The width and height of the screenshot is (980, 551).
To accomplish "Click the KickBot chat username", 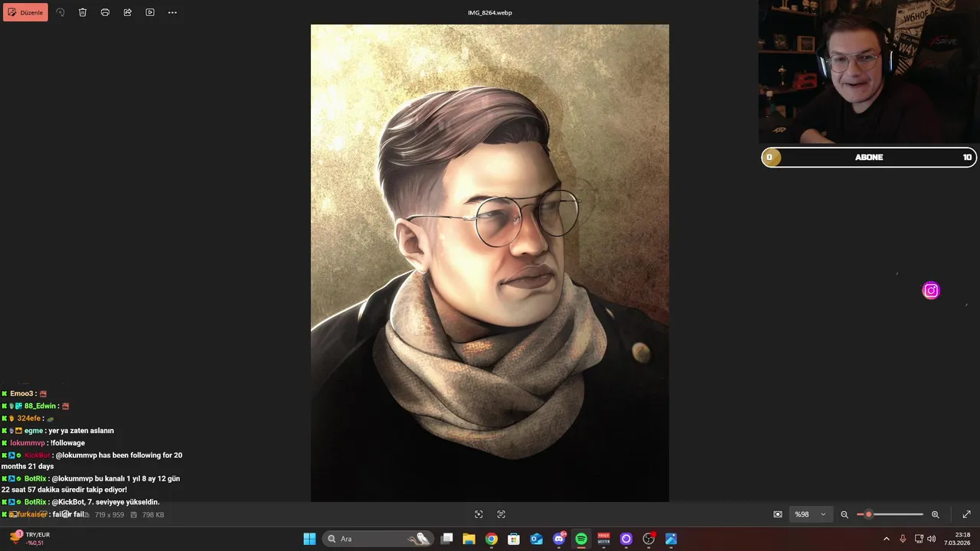I will 37,455.
